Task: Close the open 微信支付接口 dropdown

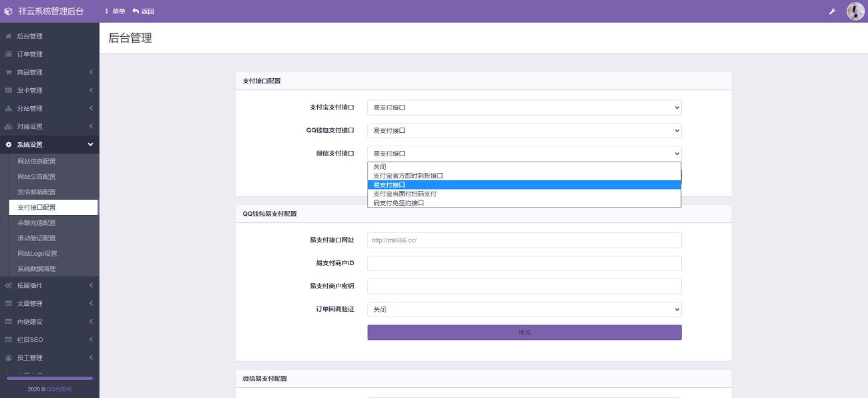Action: (524, 154)
